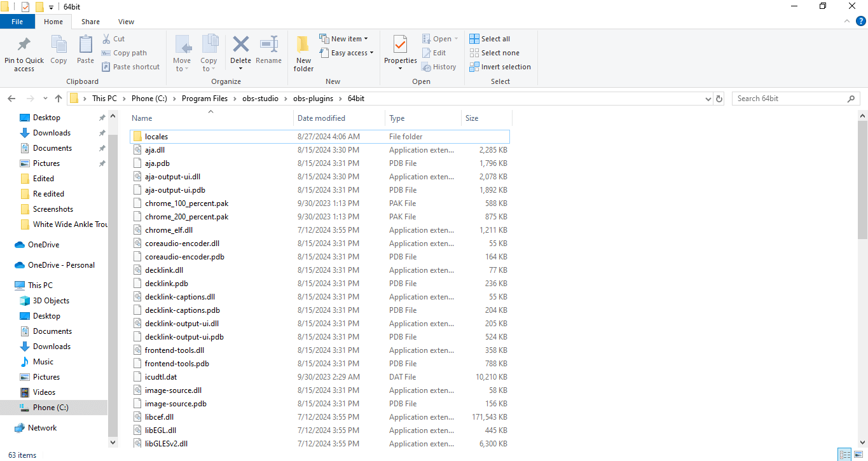868x461 pixels.
Task: Sort by Type column header
Action: 423,118
